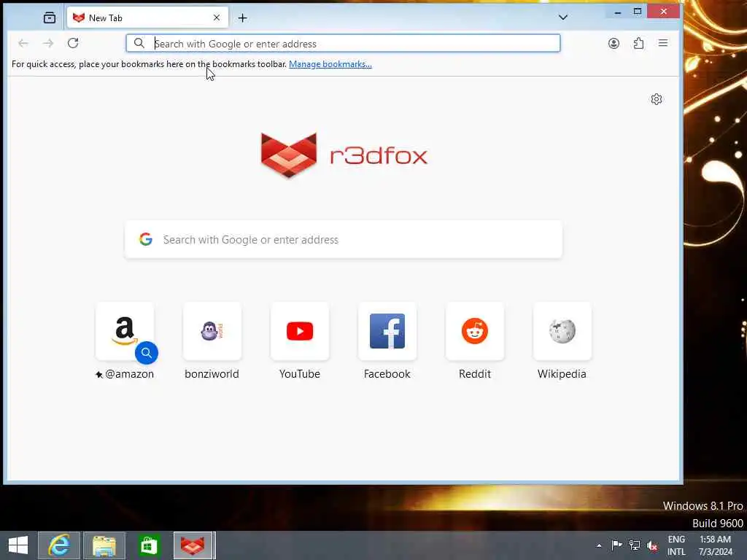Minimize the r3dfox window
This screenshot has height=560, width=747.
[618, 12]
